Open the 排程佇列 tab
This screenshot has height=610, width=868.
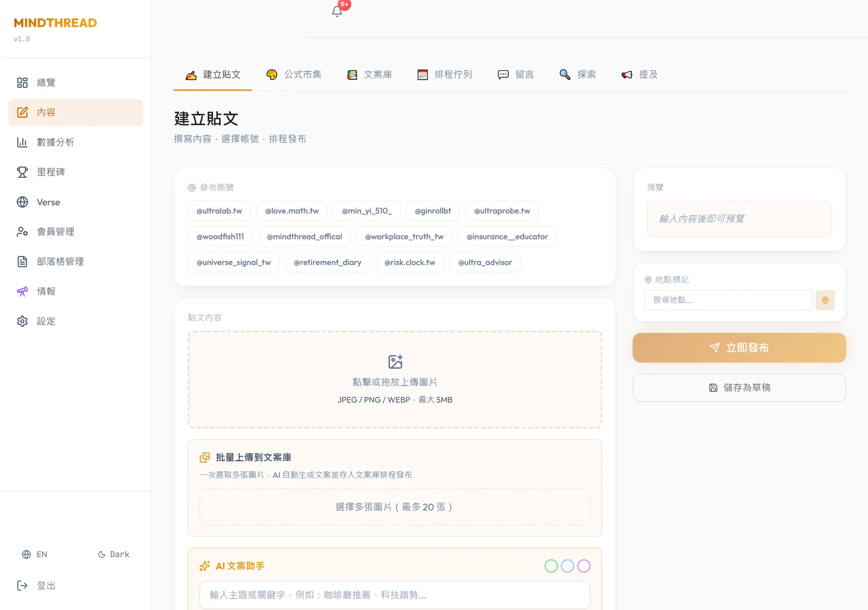[444, 75]
